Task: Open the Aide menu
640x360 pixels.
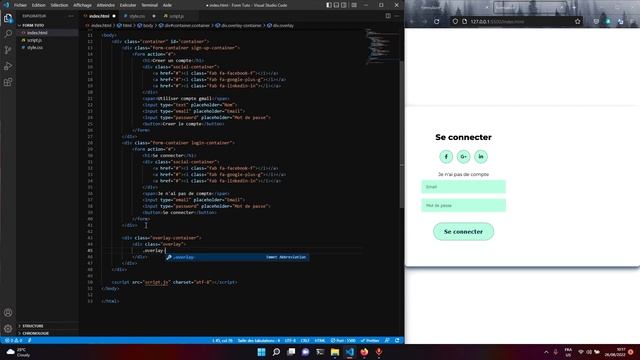Action: click(x=167, y=5)
